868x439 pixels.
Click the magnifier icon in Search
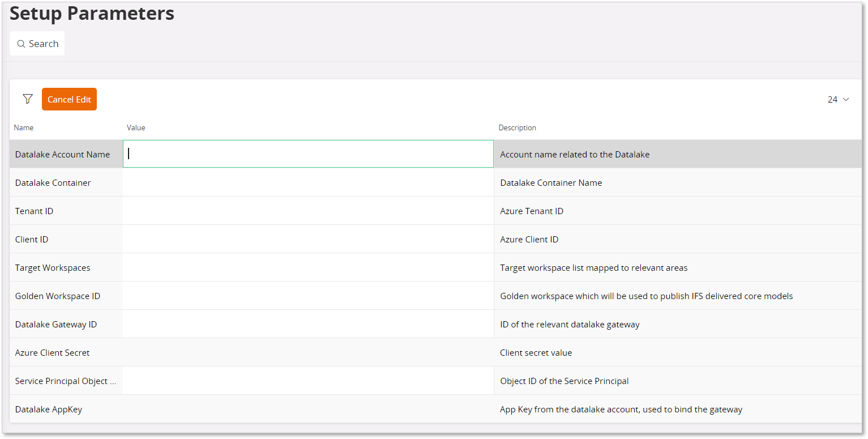click(21, 43)
